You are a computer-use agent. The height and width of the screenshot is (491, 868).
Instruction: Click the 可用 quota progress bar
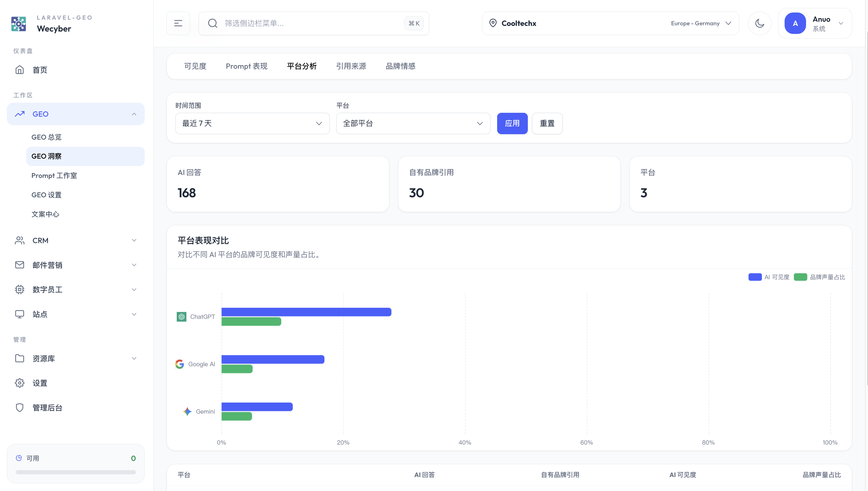pyautogui.click(x=76, y=473)
